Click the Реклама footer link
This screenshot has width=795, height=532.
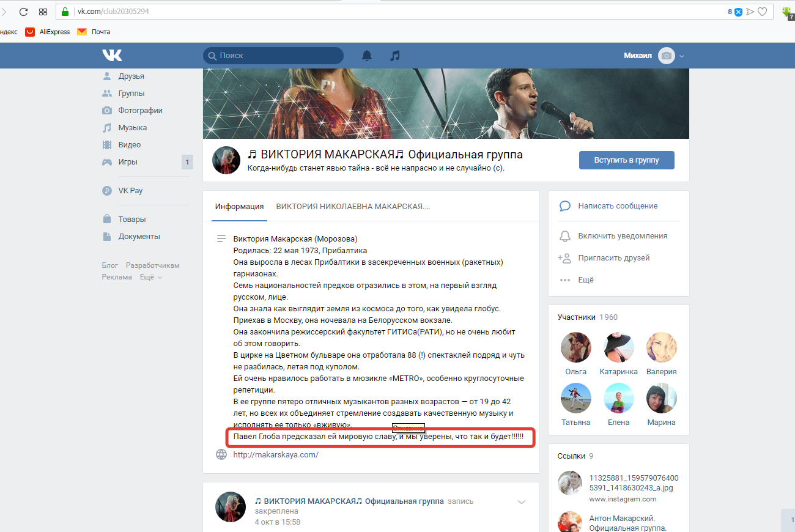pos(117,277)
